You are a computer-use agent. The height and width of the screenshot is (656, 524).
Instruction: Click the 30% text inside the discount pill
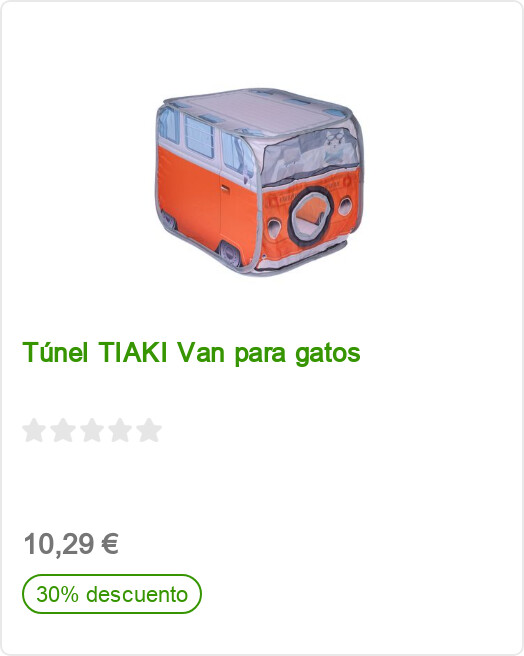pos(57,594)
